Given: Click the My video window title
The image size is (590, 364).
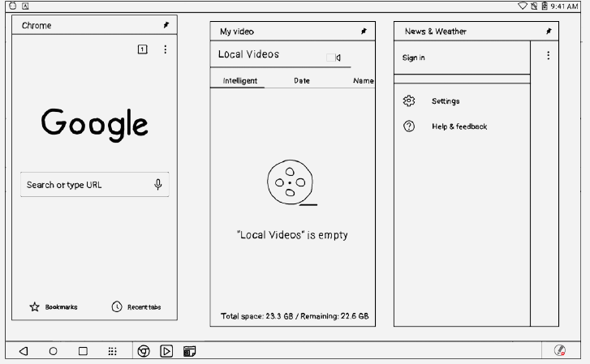Looking at the screenshot, I should click(x=237, y=32).
